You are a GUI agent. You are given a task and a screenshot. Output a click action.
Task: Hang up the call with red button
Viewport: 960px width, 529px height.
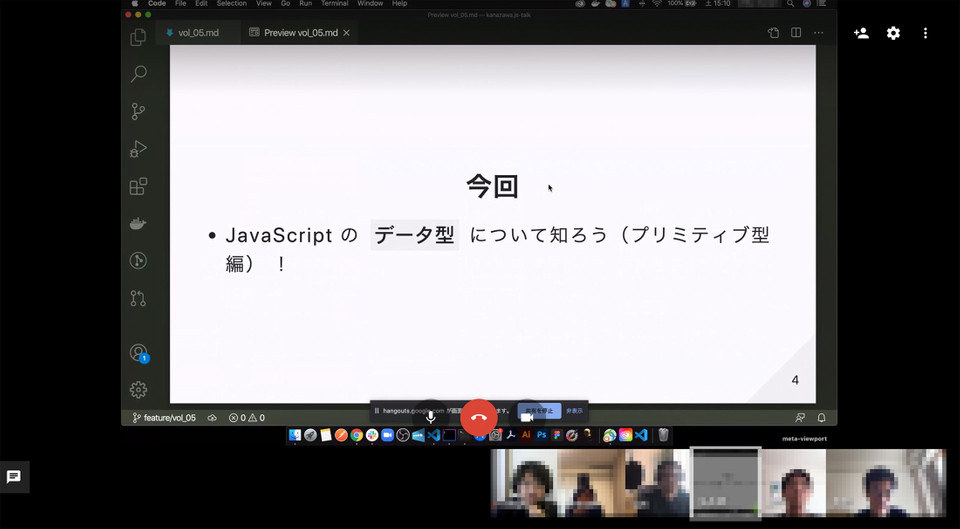pos(478,417)
